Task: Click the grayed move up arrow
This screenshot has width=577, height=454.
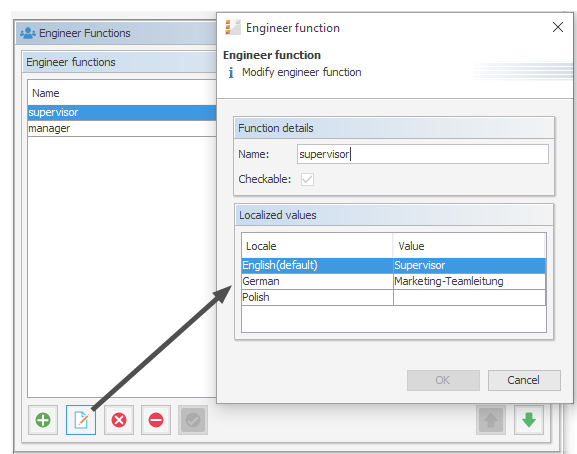Action: tap(491, 420)
